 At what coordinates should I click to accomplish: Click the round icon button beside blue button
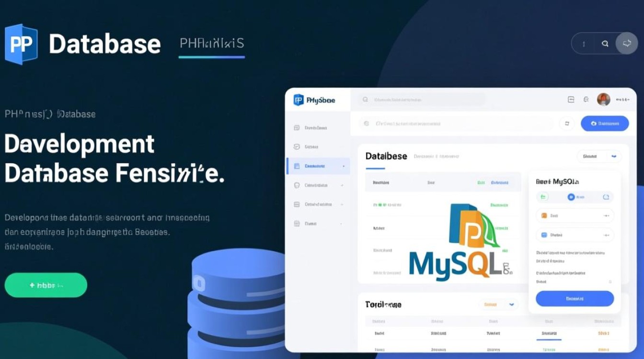567,123
